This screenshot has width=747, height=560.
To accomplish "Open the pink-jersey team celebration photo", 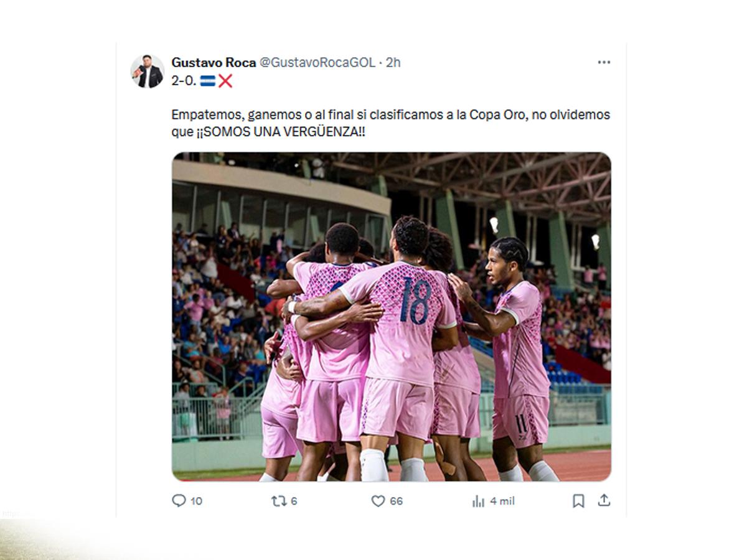I will coord(392,317).
